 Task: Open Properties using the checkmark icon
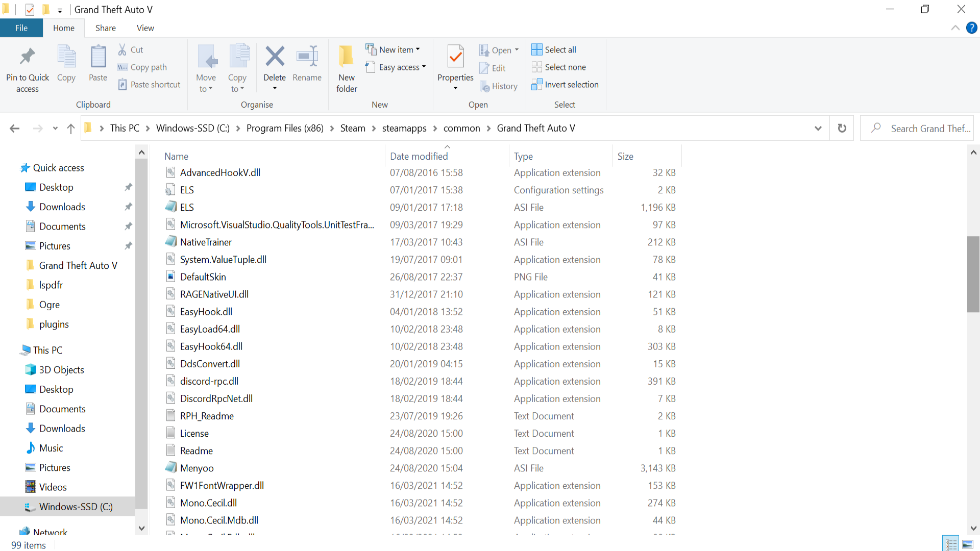455,57
